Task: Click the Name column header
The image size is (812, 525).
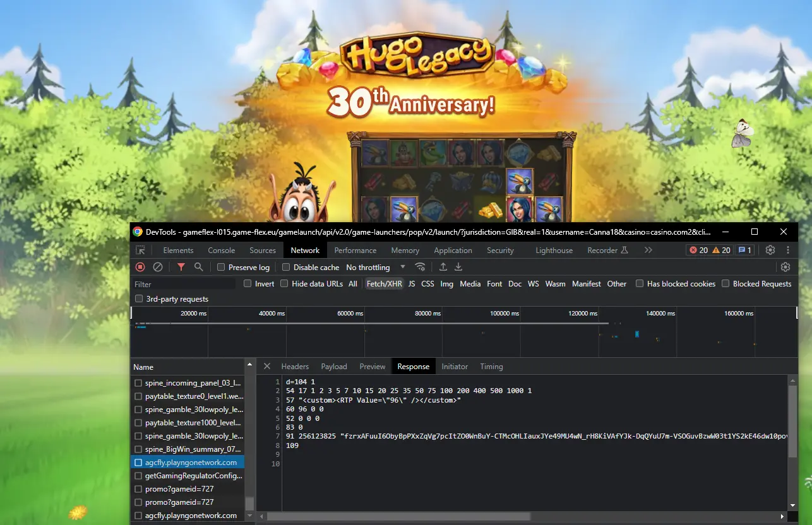Action: pyautogui.click(x=188, y=367)
